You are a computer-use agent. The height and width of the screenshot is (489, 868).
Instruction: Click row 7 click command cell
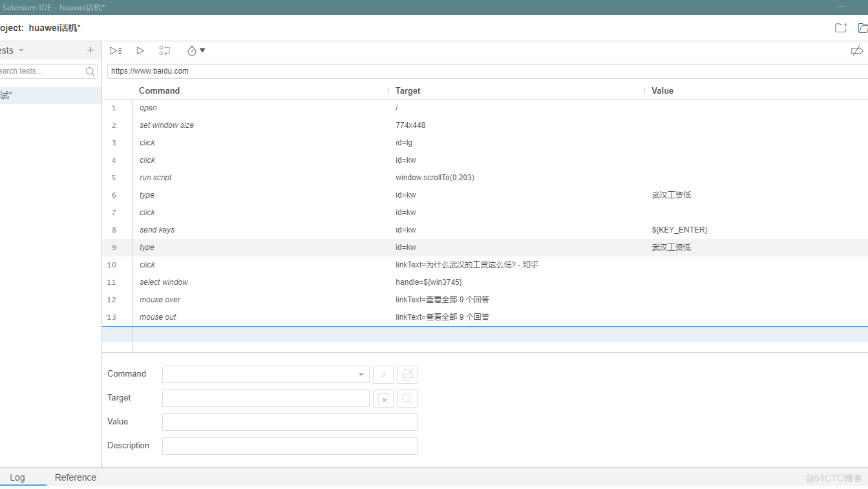(147, 213)
